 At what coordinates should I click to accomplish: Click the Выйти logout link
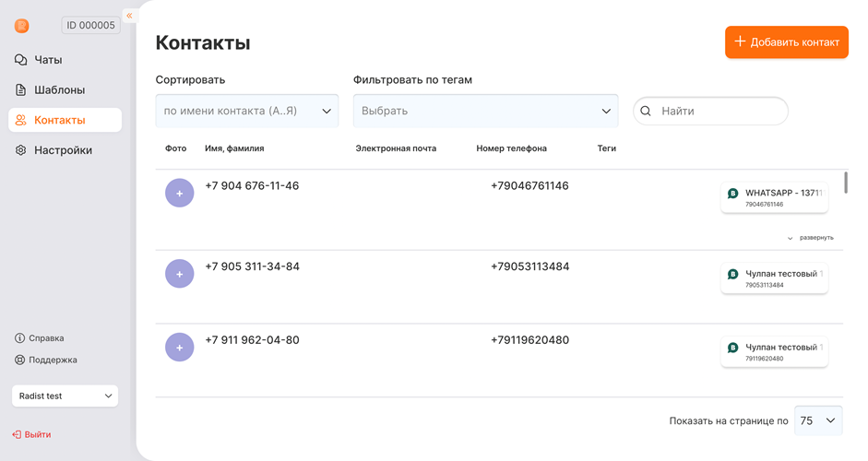[x=31, y=434]
